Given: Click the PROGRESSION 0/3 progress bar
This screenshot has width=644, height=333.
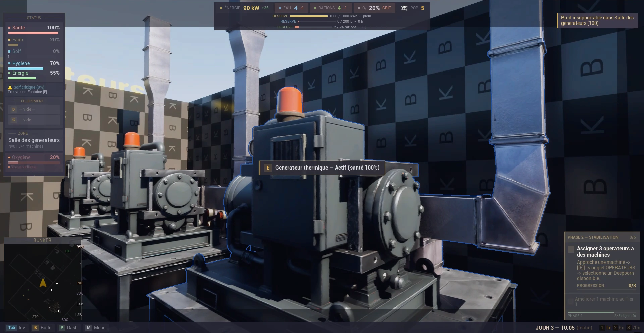Looking at the screenshot, I should pyautogui.click(x=606, y=289).
